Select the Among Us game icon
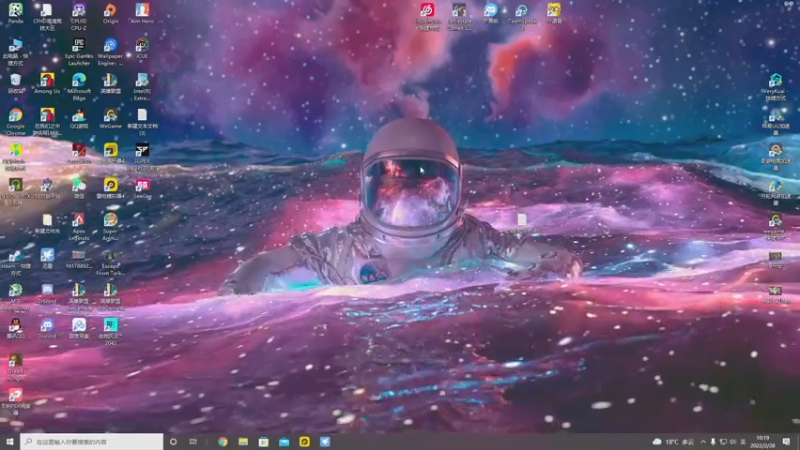The height and width of the screenshot is (450, 800). point(47,83)
